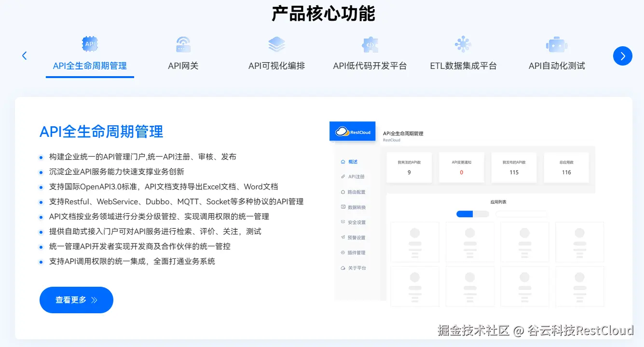Click the 我关注的API数 card showing 9
The width and height of the screenshot is (644, 347).
(409, 167)
